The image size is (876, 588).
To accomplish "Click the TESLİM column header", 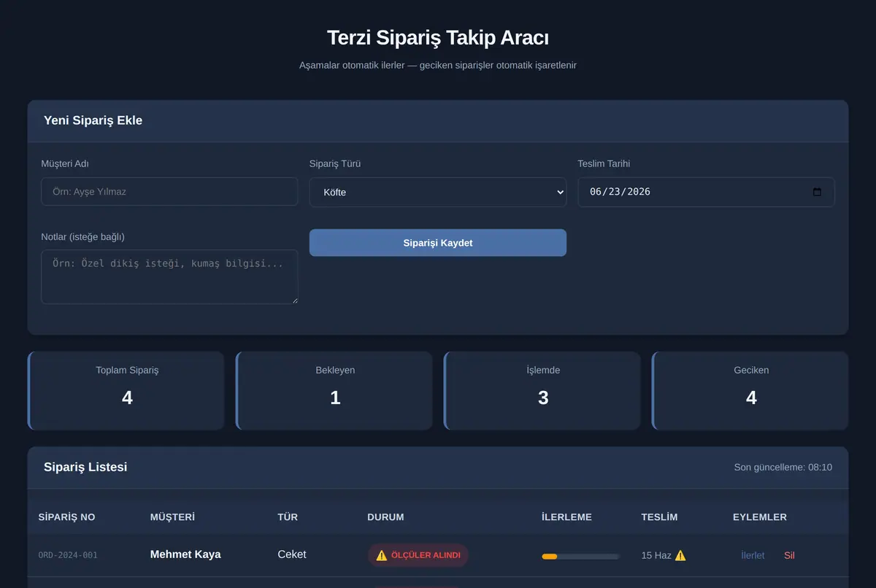I will (659, 517).
